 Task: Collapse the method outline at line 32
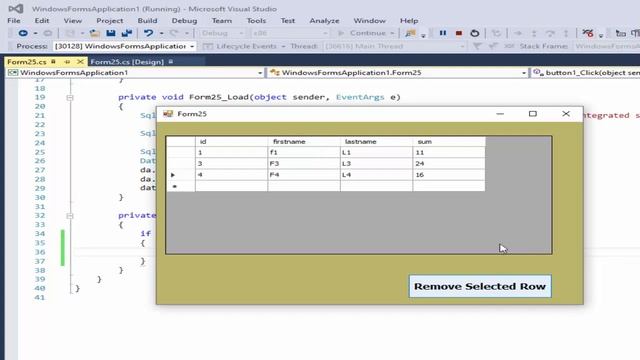coord(70,216)
